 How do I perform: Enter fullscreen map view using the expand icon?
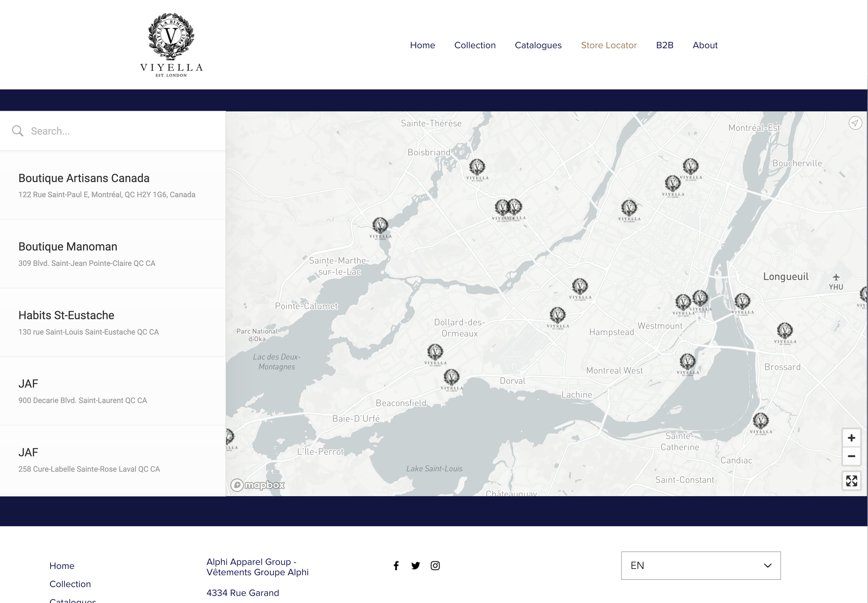point(852,481)
